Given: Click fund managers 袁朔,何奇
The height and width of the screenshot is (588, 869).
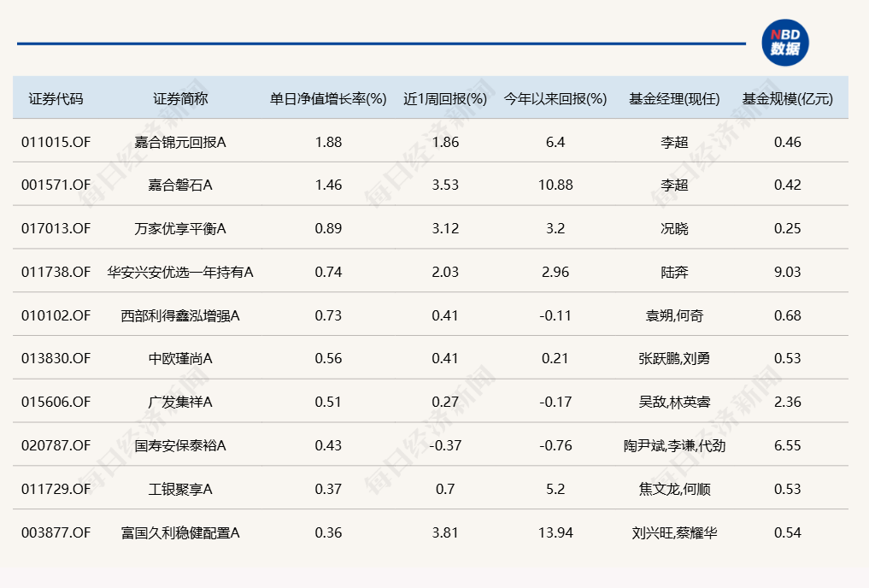Looking at the screenshot, I should coord(674,315).
